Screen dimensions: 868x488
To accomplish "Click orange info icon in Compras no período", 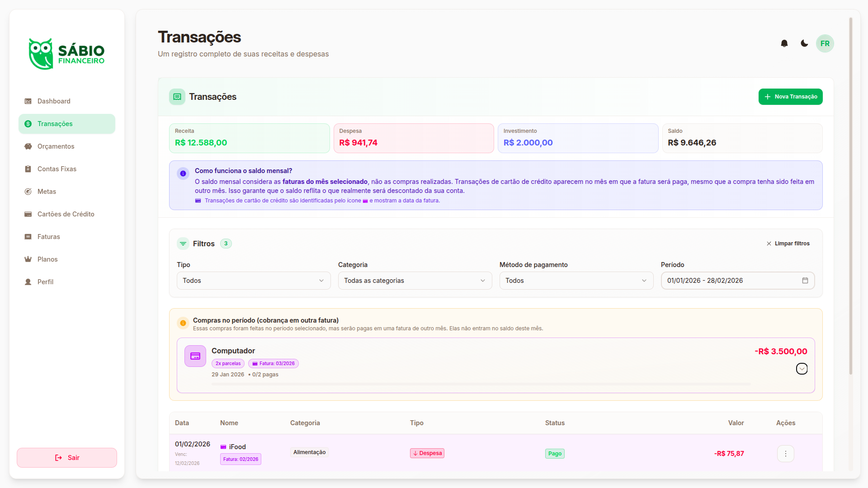I will pos(183,323).
